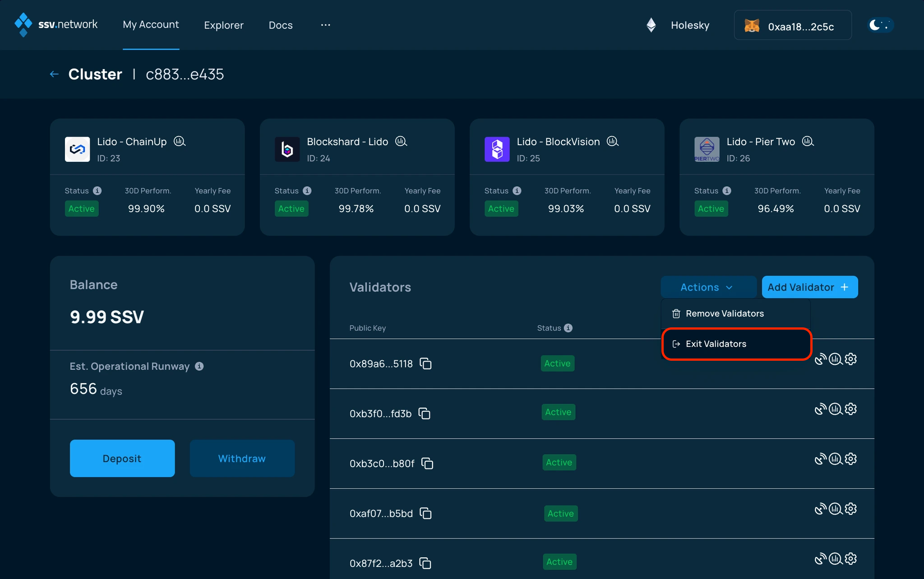Open settings gear for validator 0xaf07...b5bd

(850, 509)
